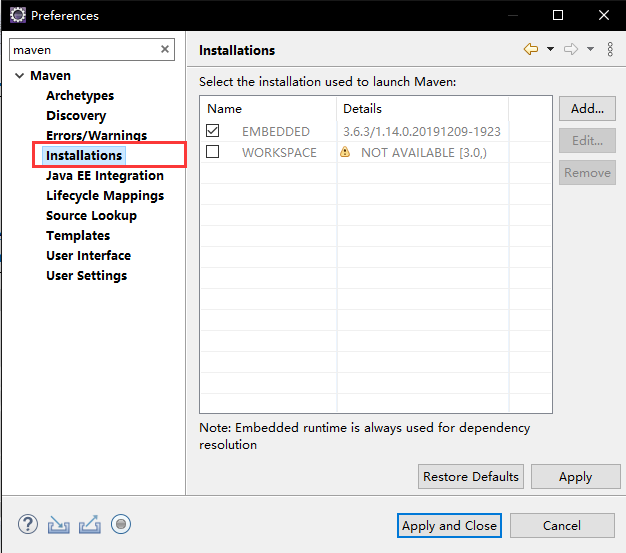Click the Details column header
Screen dimensions: 626x553
click(x=423, y=109)
